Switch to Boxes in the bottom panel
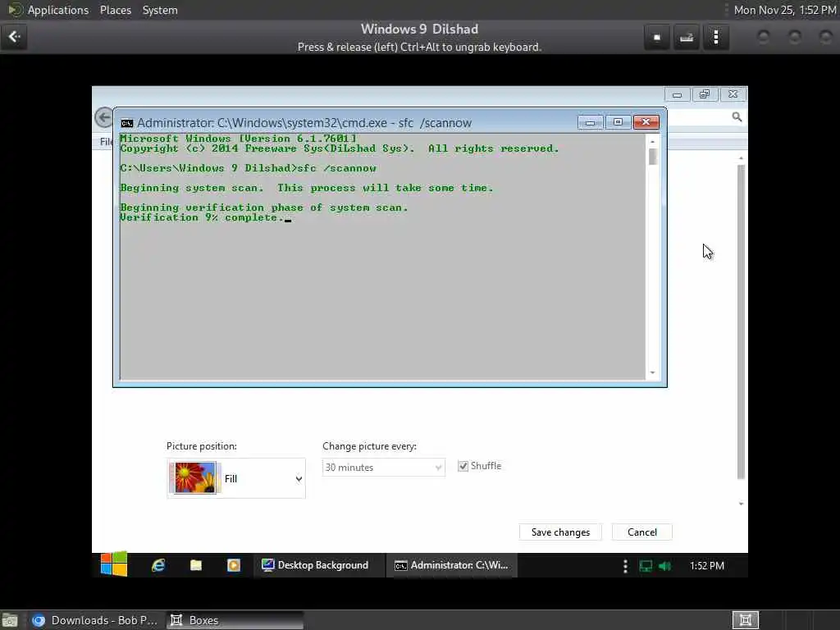 [234, 620]
